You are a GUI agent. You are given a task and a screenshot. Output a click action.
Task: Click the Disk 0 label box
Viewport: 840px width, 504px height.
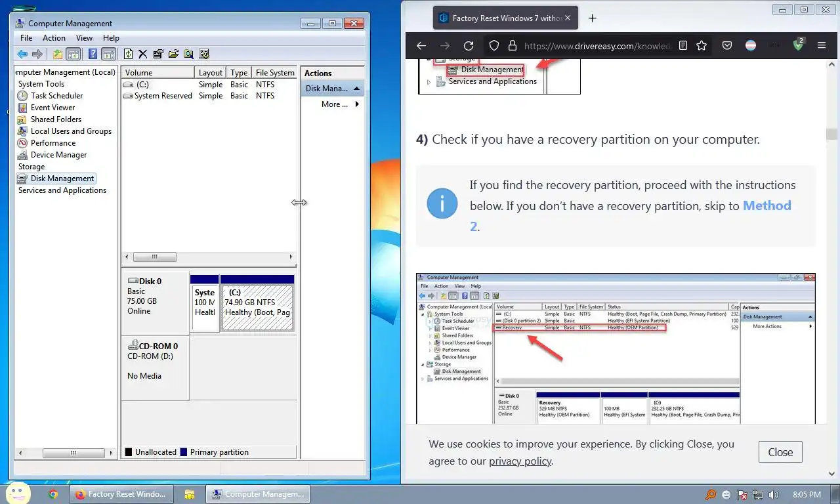click(155, 303)
